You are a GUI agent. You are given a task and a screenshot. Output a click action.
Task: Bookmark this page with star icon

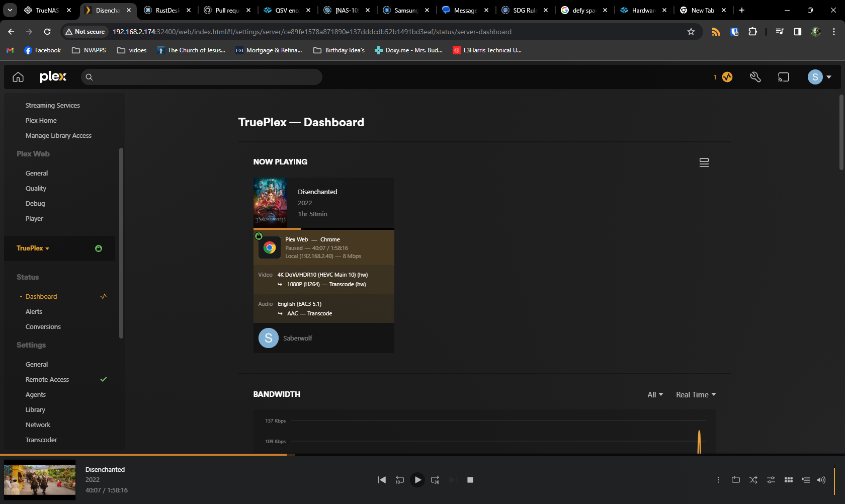(691, 32)
